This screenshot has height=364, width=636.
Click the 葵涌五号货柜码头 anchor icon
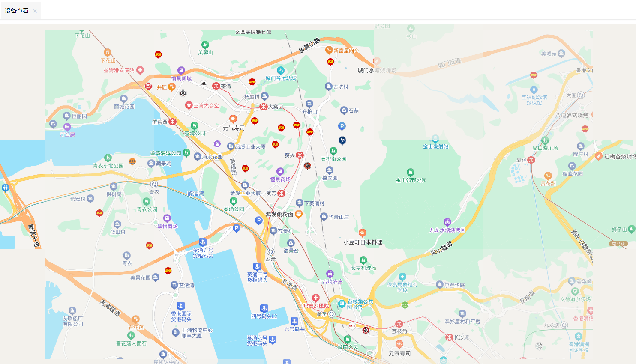[203, 242]
